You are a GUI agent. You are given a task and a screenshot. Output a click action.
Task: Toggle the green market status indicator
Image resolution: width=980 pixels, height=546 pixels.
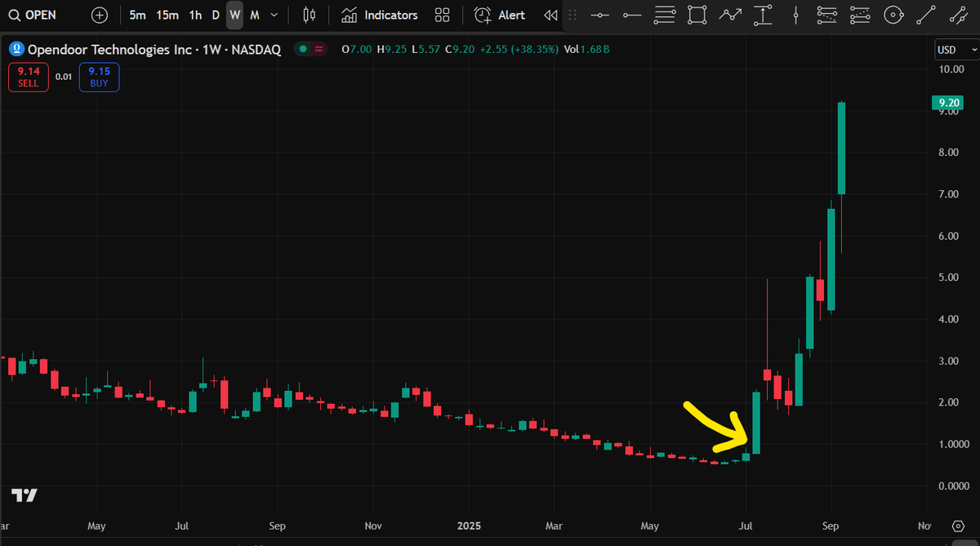pos(303,50)
